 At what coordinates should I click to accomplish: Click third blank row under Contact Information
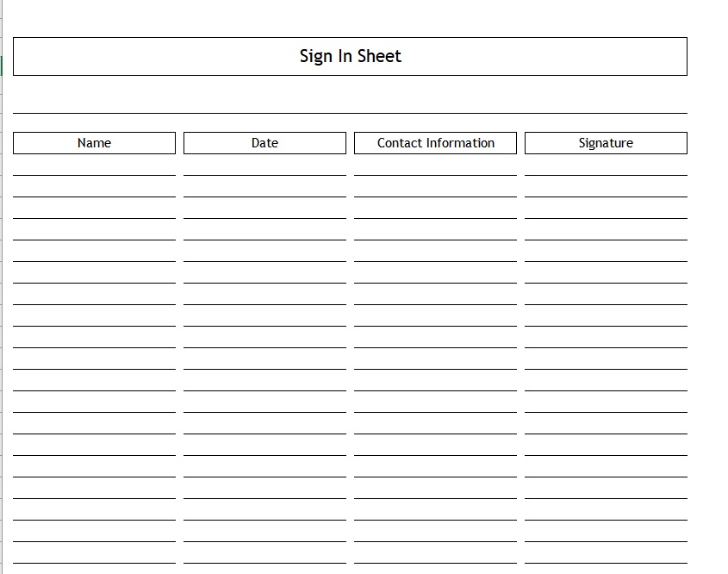pos(435,208)
